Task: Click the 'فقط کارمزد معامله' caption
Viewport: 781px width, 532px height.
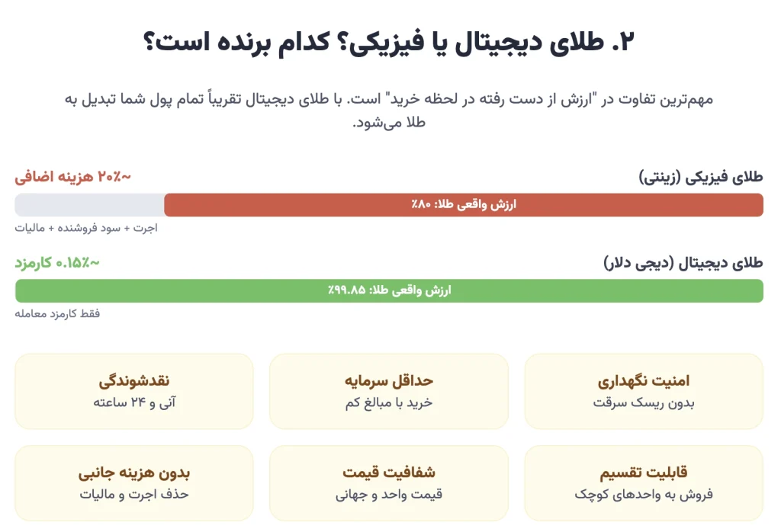Action: coord(58,314)
